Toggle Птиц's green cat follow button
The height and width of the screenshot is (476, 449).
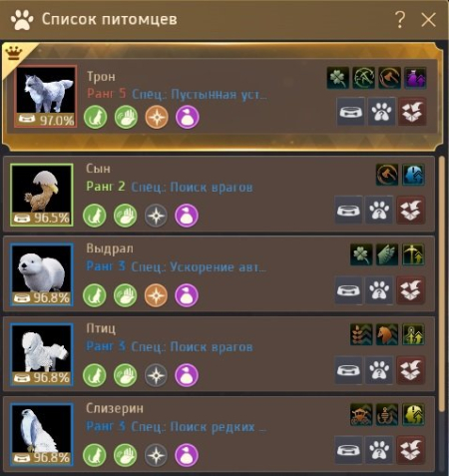[95, 375]
